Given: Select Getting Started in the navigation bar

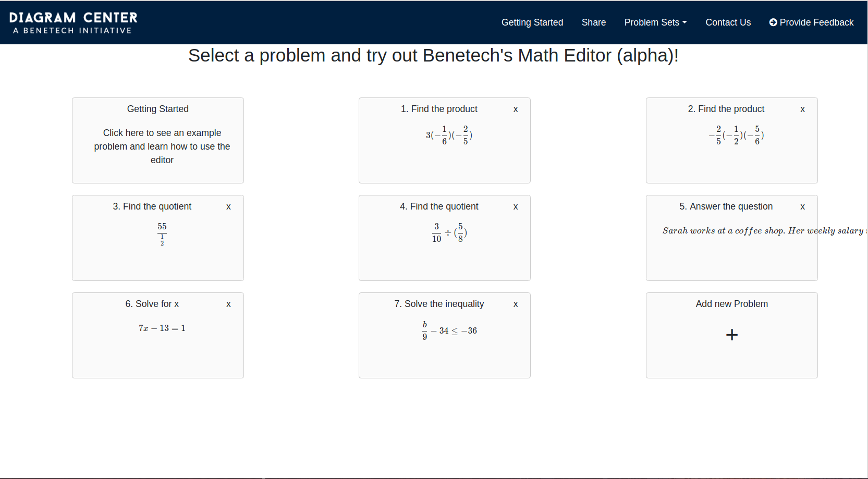Looking at the screenshot, I should click(x=532, y=22).
